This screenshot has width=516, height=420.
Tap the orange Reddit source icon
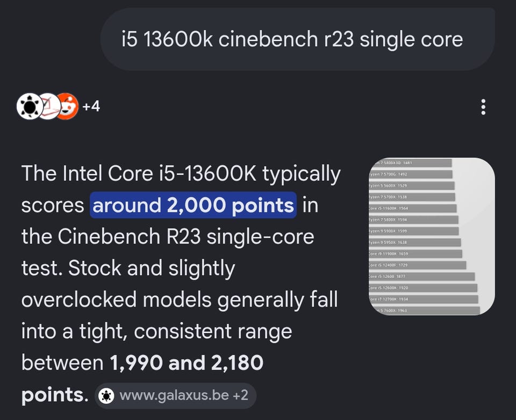pyautogui.click(x=68, y=106)
